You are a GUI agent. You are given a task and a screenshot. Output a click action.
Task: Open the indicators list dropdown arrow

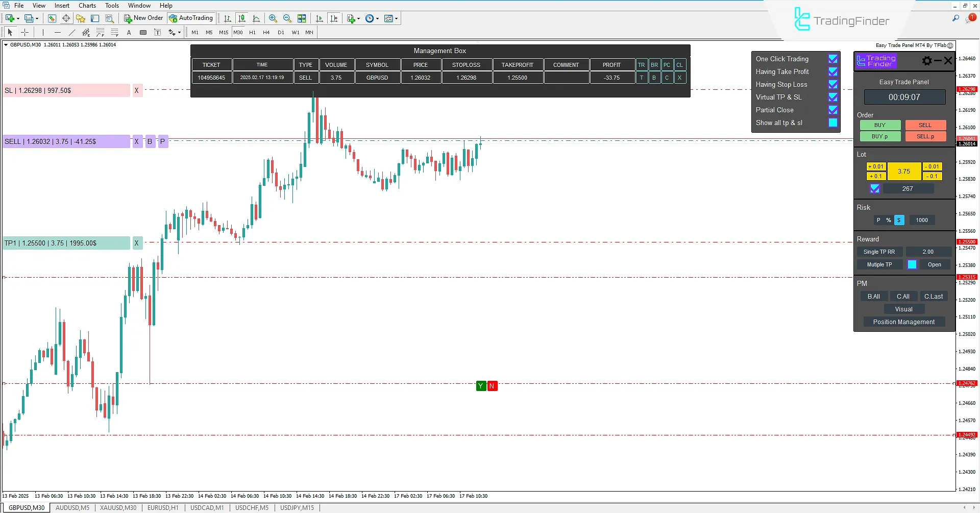point(359,18)
